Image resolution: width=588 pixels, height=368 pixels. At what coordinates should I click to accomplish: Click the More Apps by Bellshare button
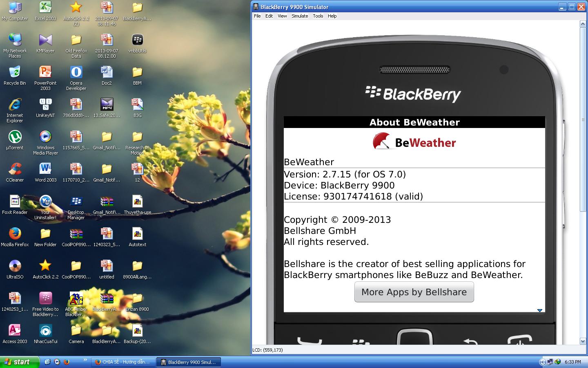(x=414, y=292)
